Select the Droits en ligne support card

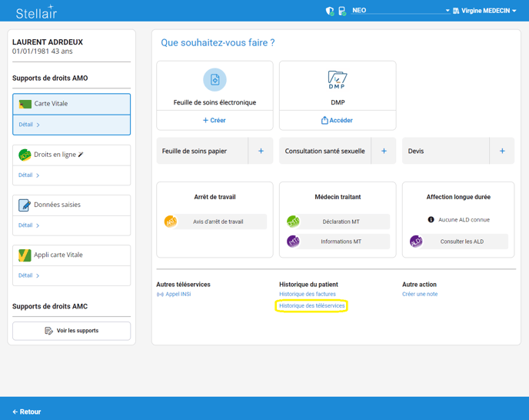click(x=72, y=155)
